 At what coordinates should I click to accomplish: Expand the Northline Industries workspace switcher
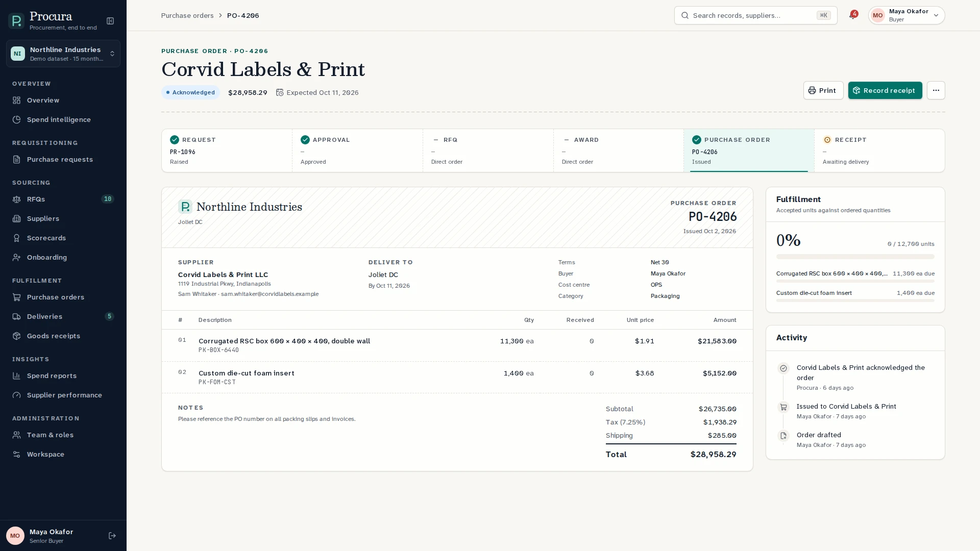(x=63, y=54)
